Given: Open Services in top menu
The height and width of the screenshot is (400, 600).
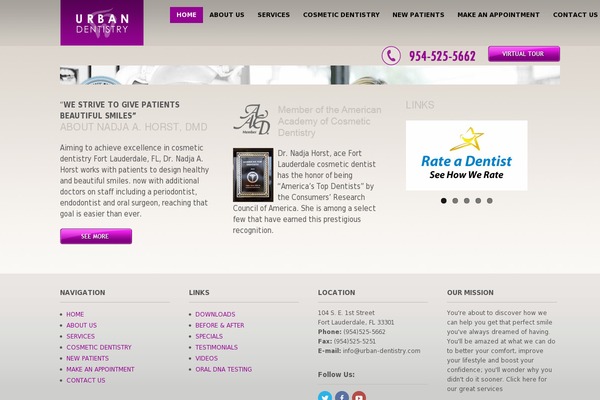Looking at the screenshot, I should (274, 15).
